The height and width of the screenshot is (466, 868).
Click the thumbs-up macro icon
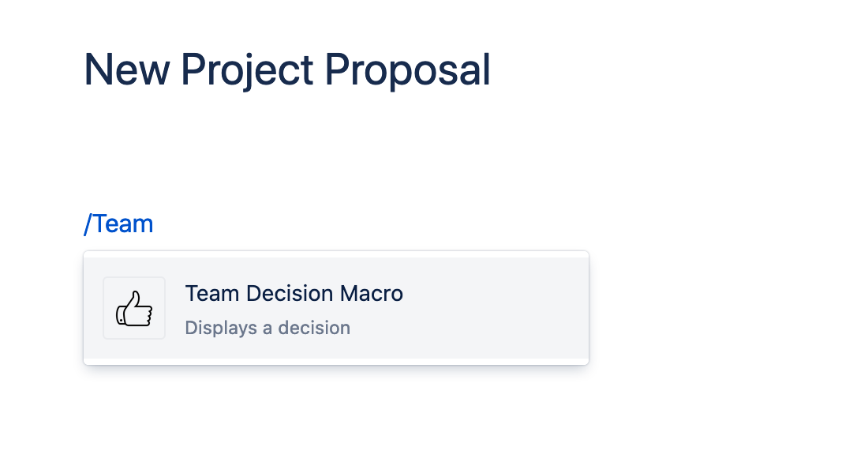point(134,308)
